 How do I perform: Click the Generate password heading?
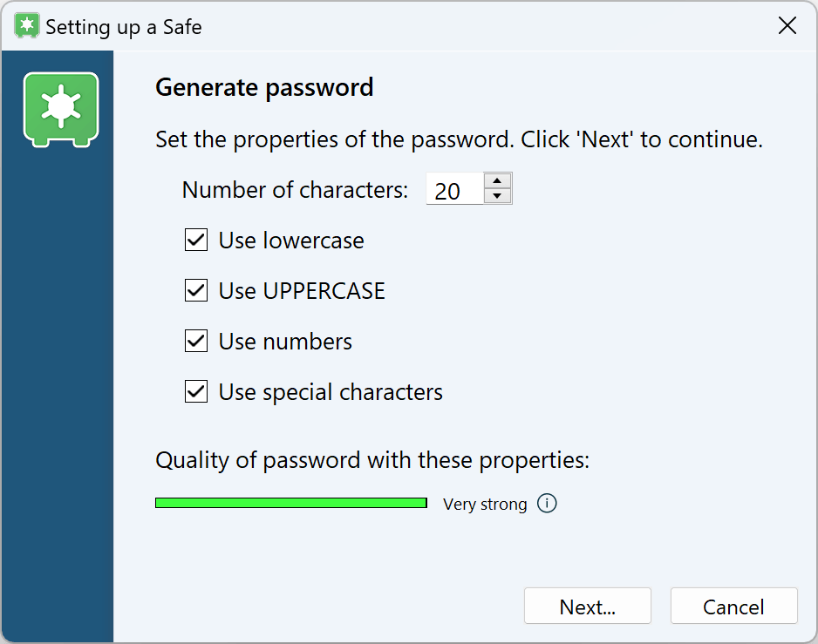pyautogui.click(x=264, y=88)
